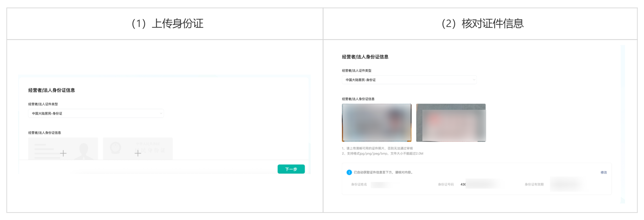Click the blue info icon beside 已自动获取证件信息
Image resolution: width=644 pixels, height=220 pixels.
click(x=349, y=172)
